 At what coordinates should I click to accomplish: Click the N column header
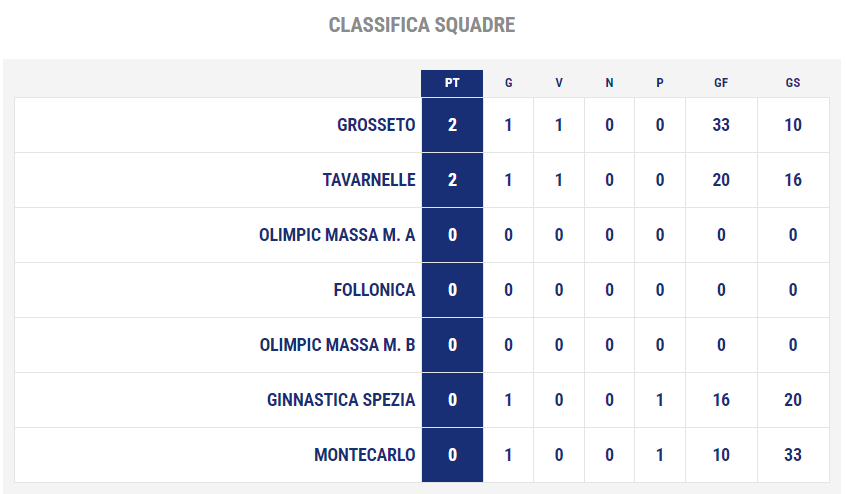coord(609,83)
